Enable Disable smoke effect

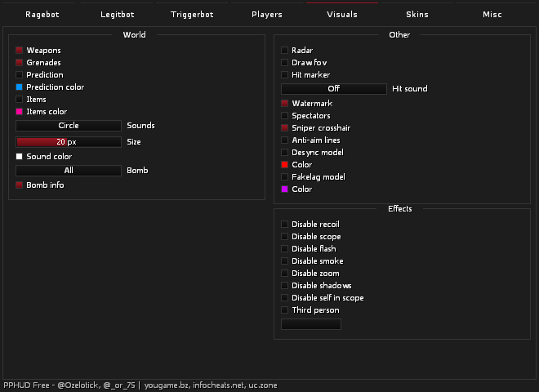point(285,261)
